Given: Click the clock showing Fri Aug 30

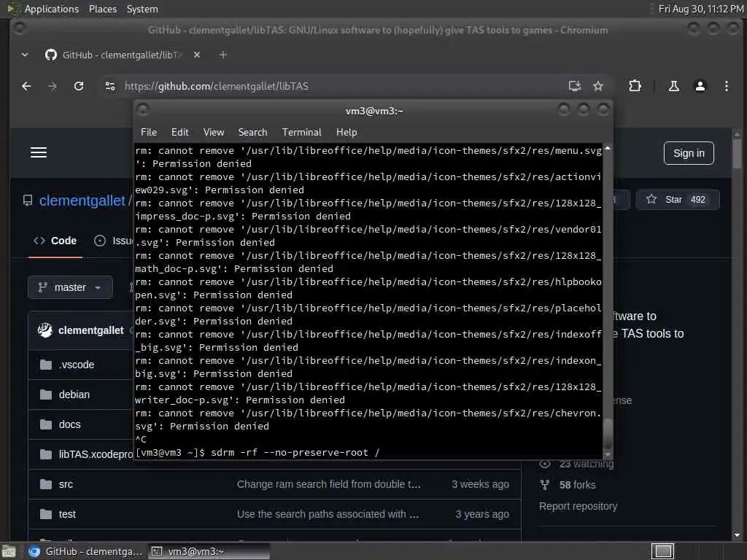Looking at the screenshot, I should click(700, 9).
